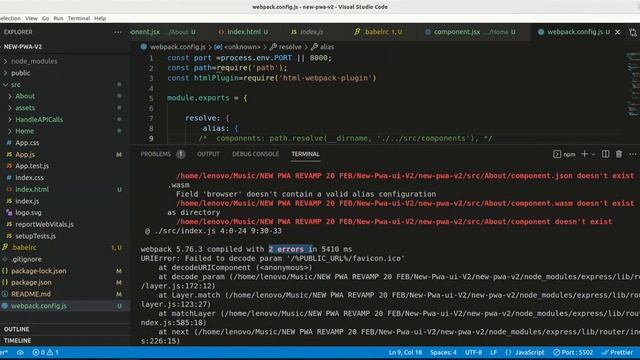Click LF end-of-line indicator
This screenshot has height=360, width=640.
tap(493, 352)
